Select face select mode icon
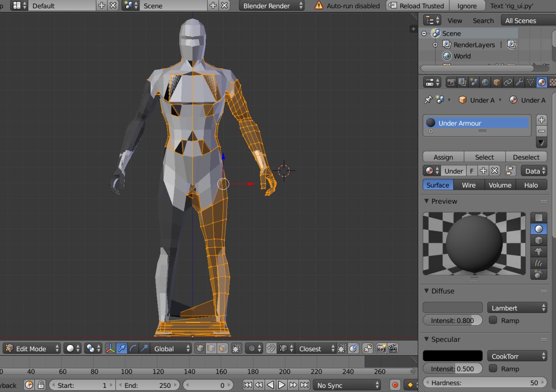The width and height of the screenshot is (556, 392). pos(223,348)
